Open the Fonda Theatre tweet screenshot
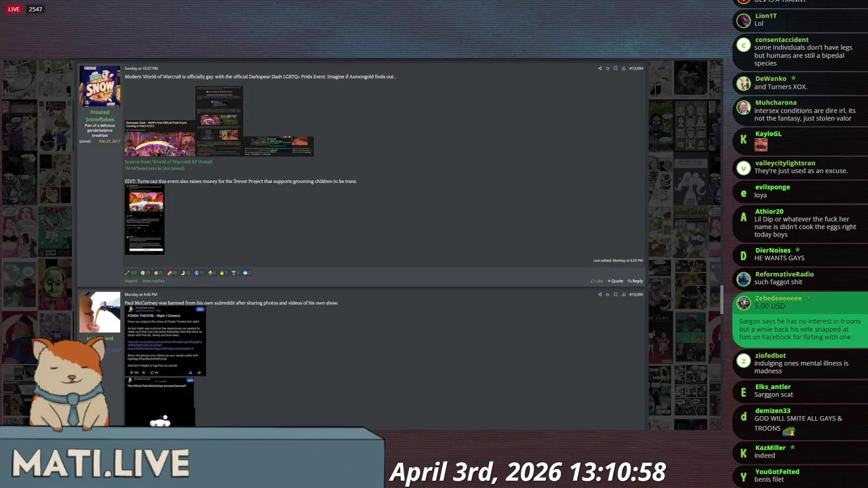Image resolution: width=868 pixels, height=488 pixels. point(165,342)
